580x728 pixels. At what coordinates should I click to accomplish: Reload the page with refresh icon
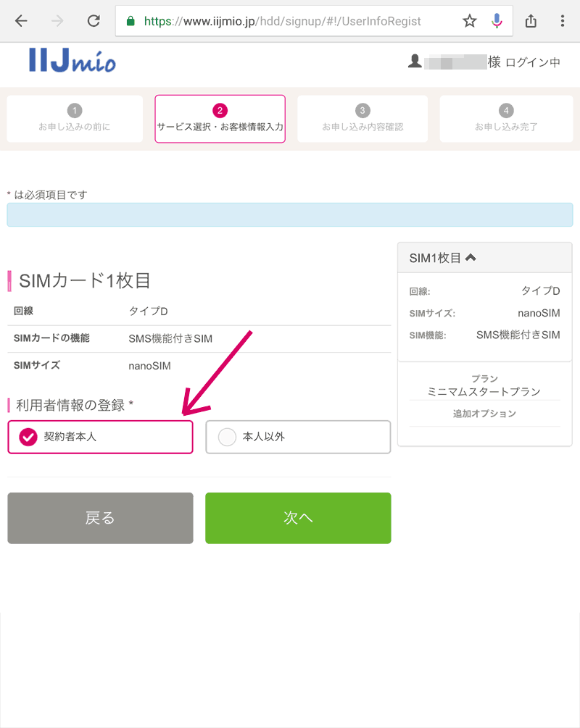[x=94, y=21]
